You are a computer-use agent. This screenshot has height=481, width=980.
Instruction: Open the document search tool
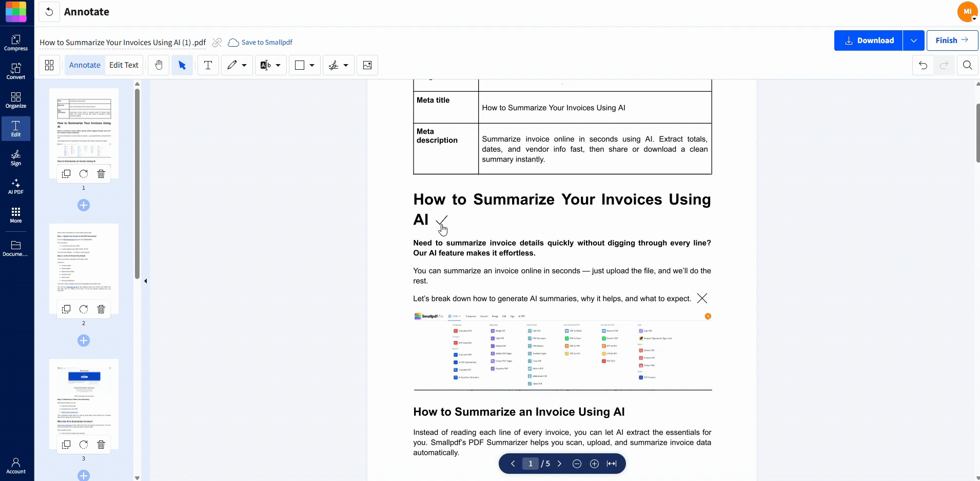pos(968,65)
